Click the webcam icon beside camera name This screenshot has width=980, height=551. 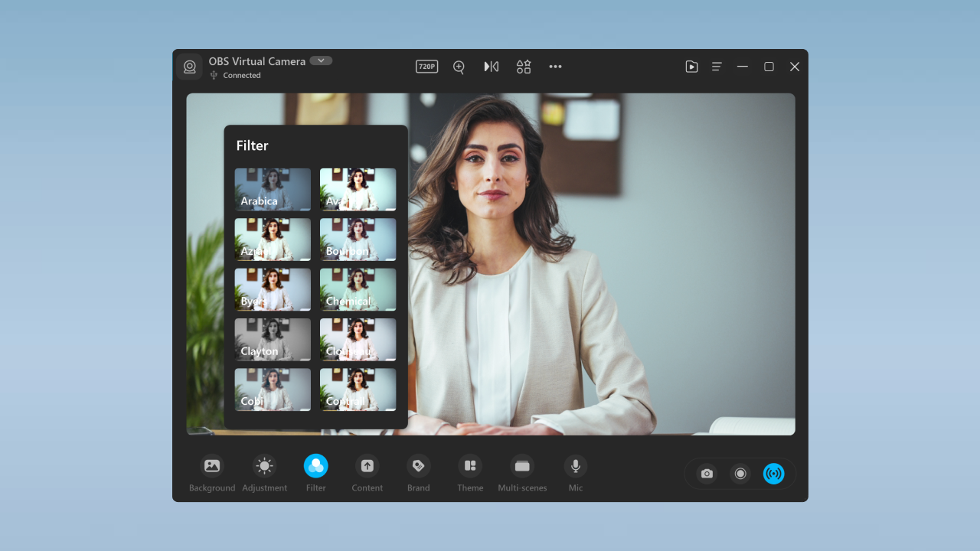point(190,67)
